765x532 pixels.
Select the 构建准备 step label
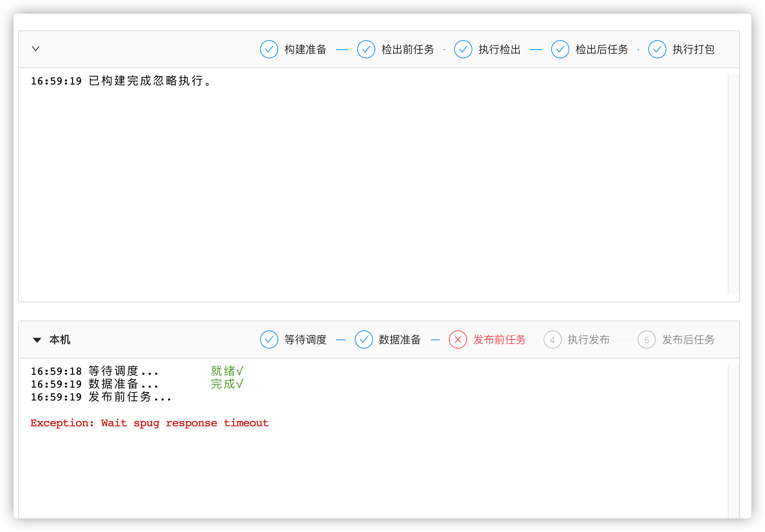click(x=306, y=49)
